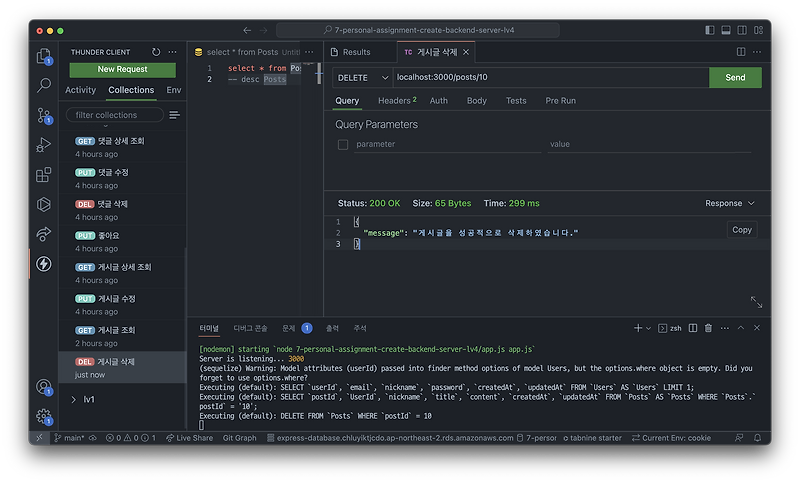The height and width of the screenshot is (483, 800).
Task: Open the GET 댓글 상세 조회 request
Action: point(122,147)
